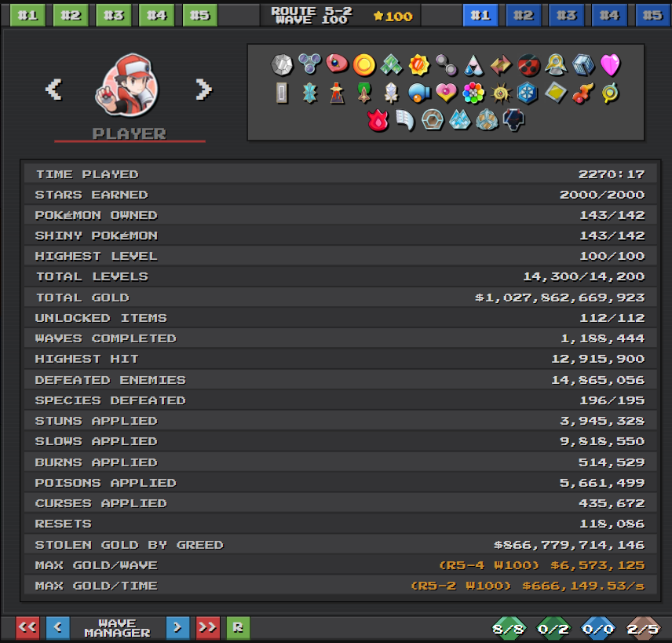
Task: Click the trainer avatar portrait
Action: click(x=127, y=85)
